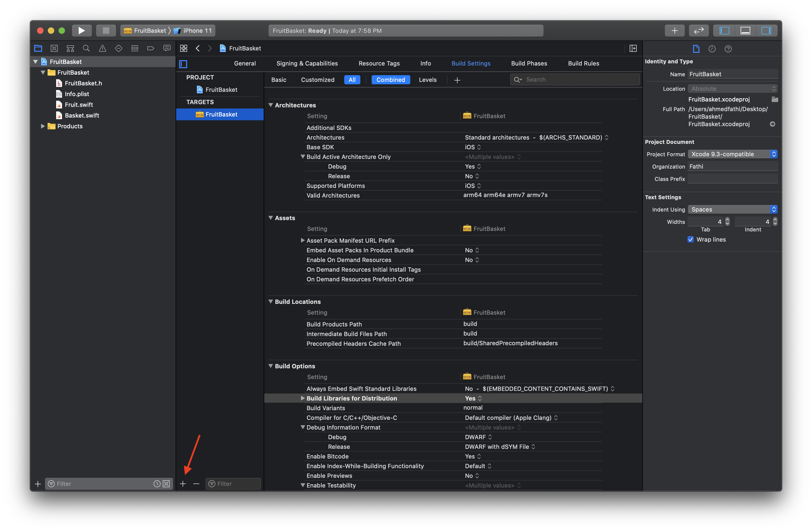Image resolution: width=812 pixels, height=531 pixels.
Task: Open the related items grid menu
Action: 184,48
